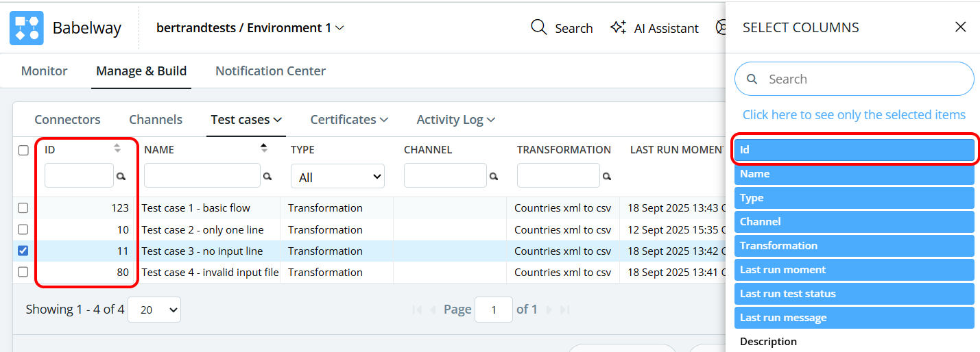Click '12 Sept 2025 15:35' last run cell

[673, 229]
